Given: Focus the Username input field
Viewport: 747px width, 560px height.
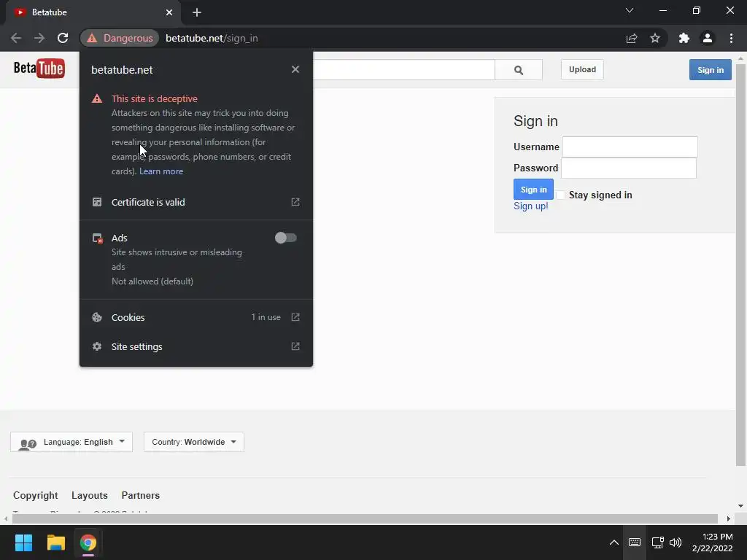Looking at the screenshot, I should pos(630,147).
